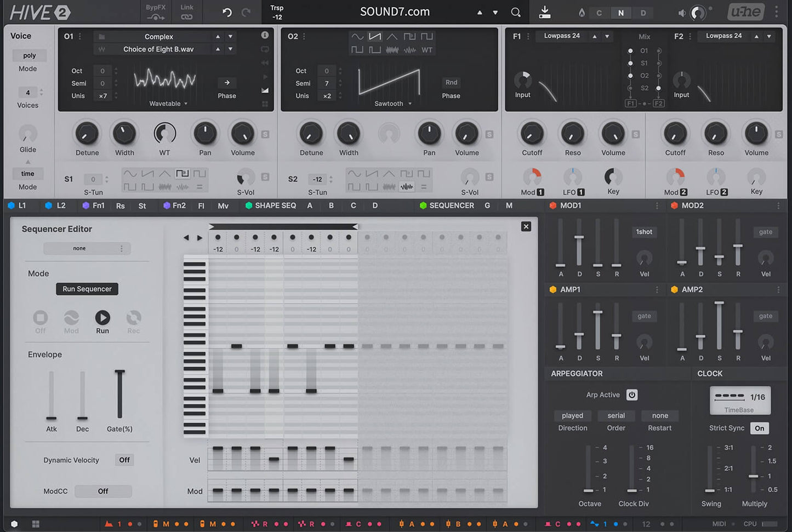Switch to the SEQUENCER tab
The image size is (792, 532).
click(x=447, y=205)
